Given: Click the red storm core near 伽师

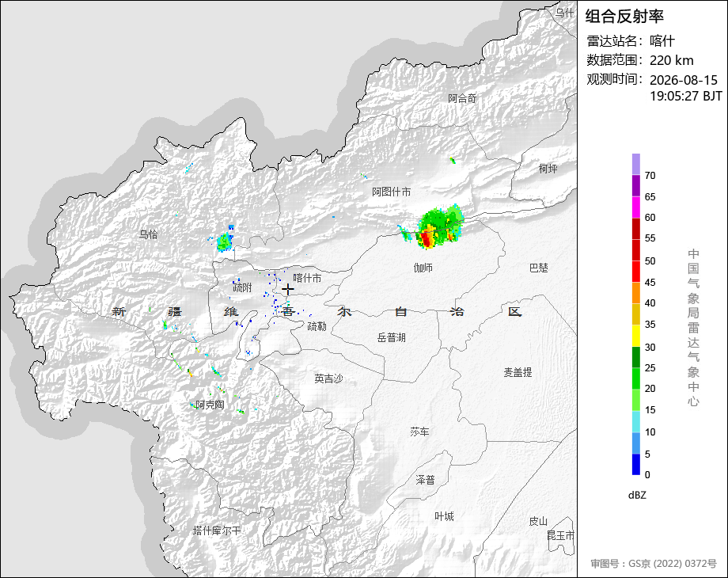Looking at the screenshot, I should 426,239.
